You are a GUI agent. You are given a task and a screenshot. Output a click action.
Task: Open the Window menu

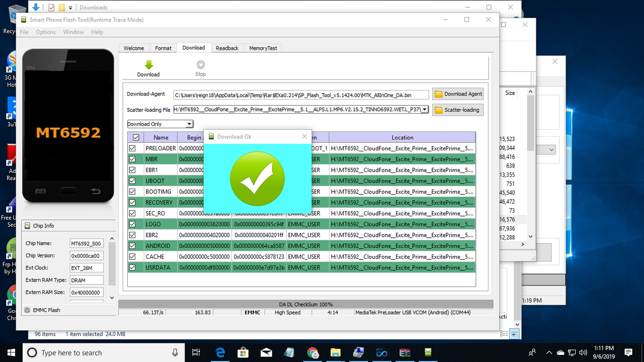(x=73, y=32)
